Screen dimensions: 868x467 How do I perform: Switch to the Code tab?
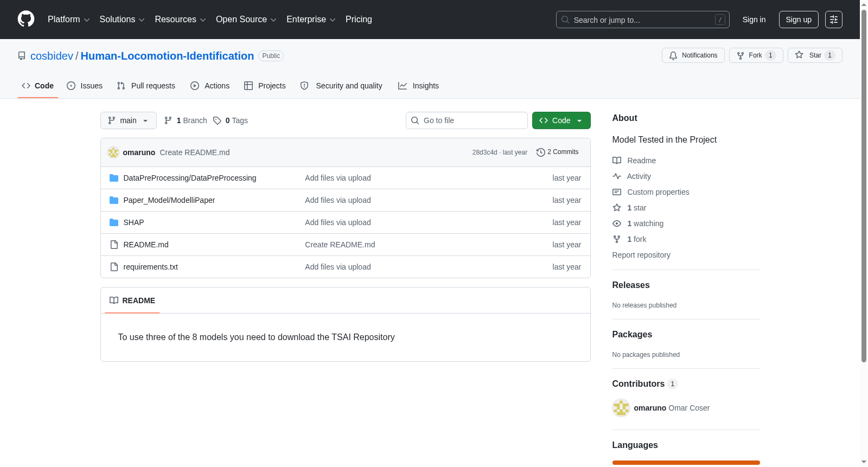point(38,86)
